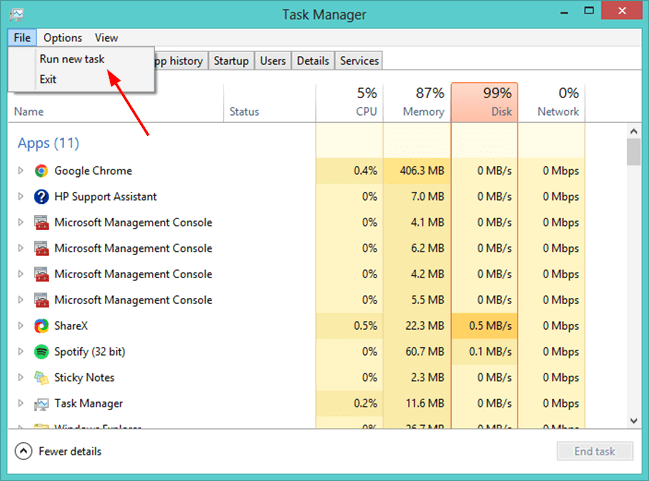Choose Exit from the File menu
The image size is (649, 481).
pos(48,79)
